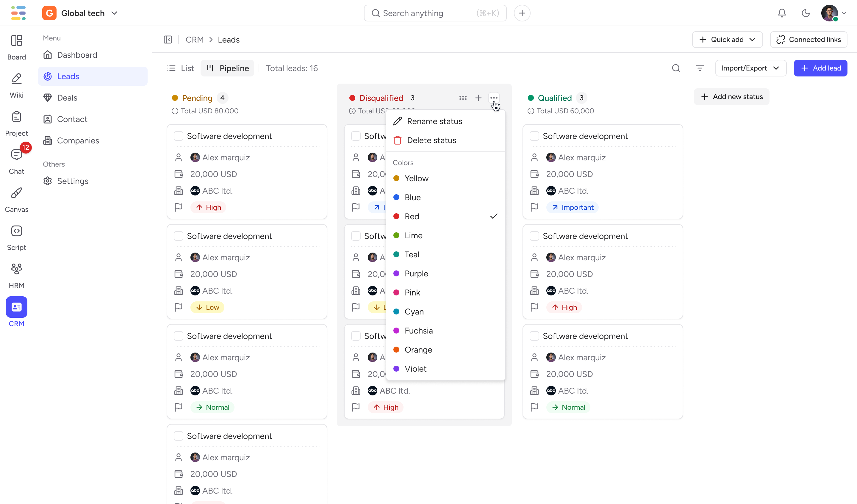Switch to the List view tab

[x=181, y=68]
